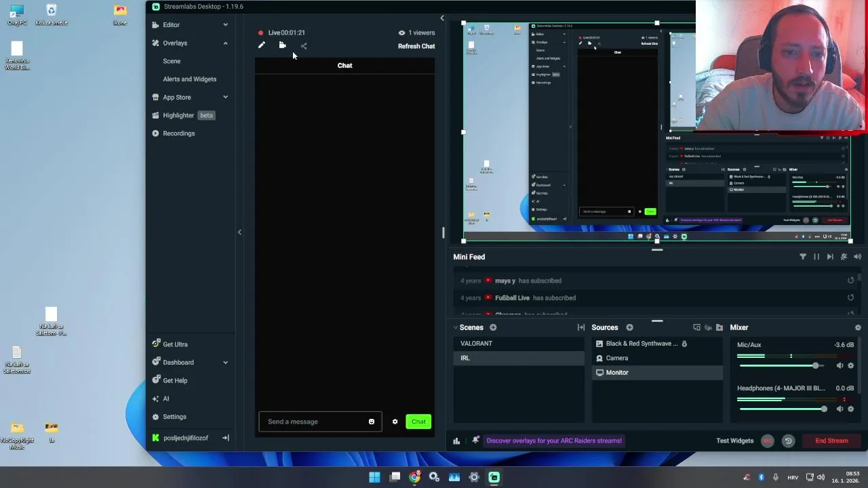Click Test Widgets
Screen dimensions: 868x488
coord(735,441)
